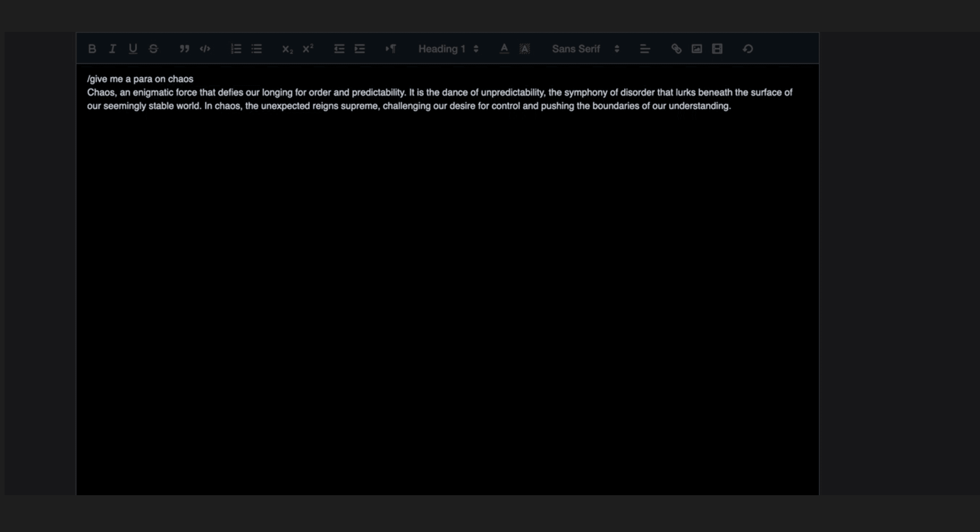This screenshot has width=980, height=532.
Task: Apply superscript formatting
Action: pos(308,49)
